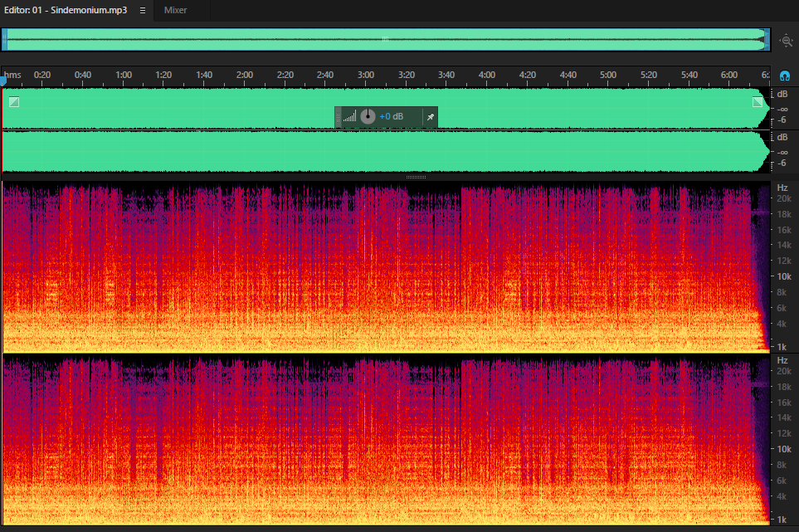This screenshot has width=799, height=532.
Task: Click the +0 dB gain value
Action: click(x=392, y=117)
